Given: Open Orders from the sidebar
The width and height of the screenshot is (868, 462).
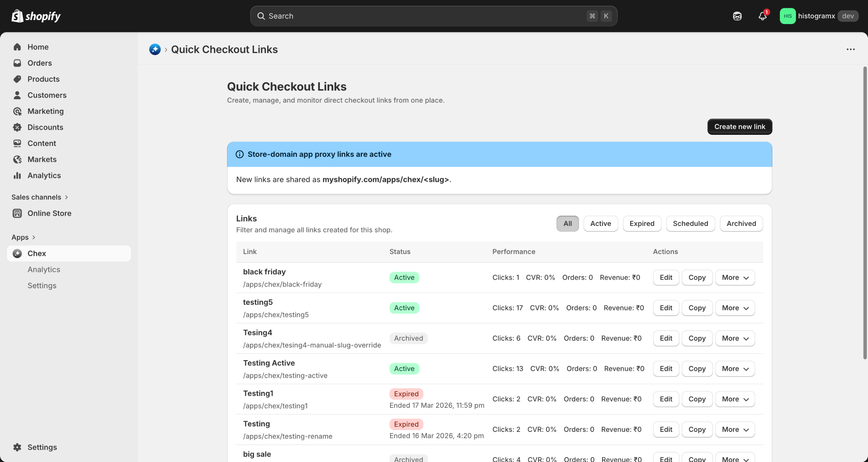Looking at the screenshot, I should click(x=40, y=63).
